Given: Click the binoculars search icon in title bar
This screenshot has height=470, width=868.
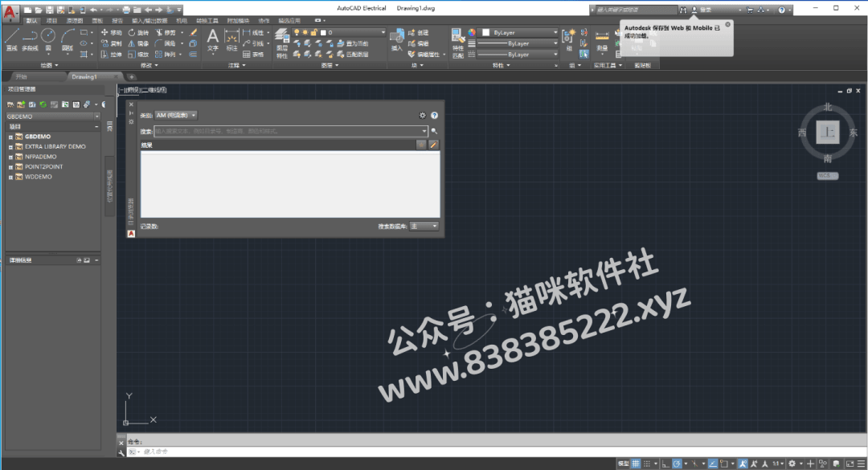Looking at the screenshot, I should pos(683,10).
